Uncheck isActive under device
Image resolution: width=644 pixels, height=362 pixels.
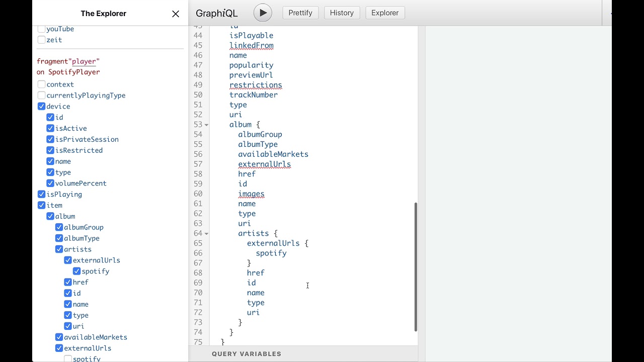click(50, 128)
